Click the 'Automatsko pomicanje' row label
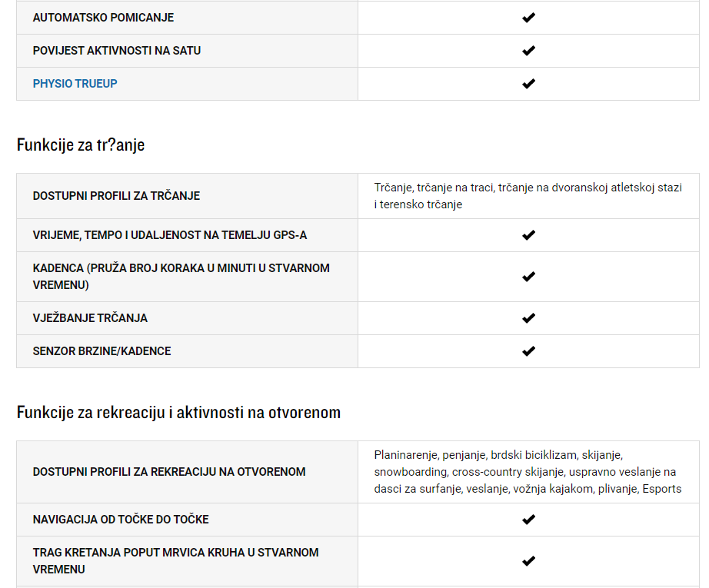 click(103, 18)
